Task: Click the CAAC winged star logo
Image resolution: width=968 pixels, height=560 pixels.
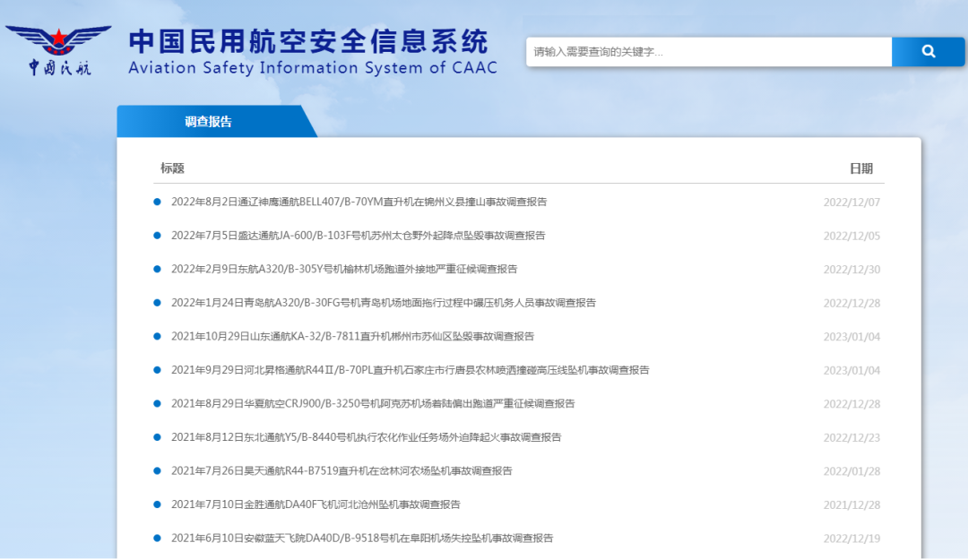Action: (x=58, y=50)
